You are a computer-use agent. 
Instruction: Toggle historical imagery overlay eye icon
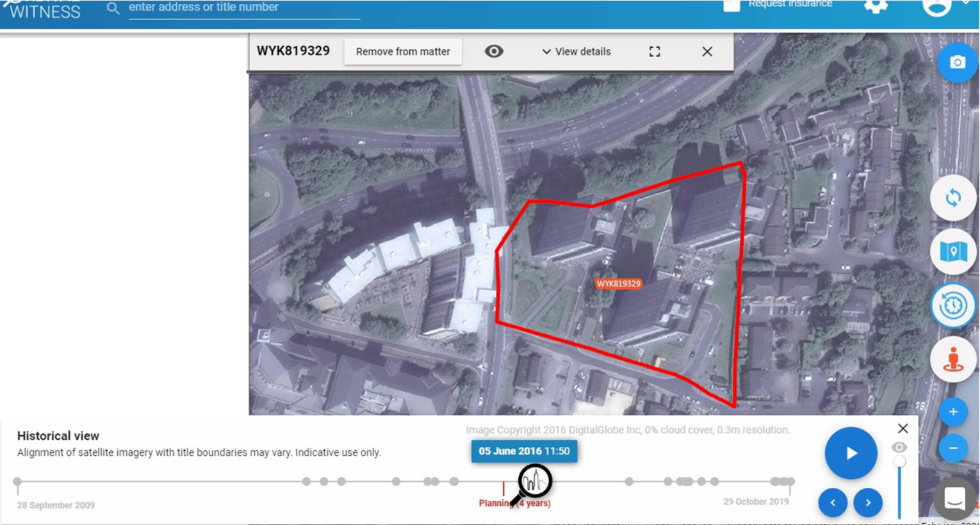899,447
